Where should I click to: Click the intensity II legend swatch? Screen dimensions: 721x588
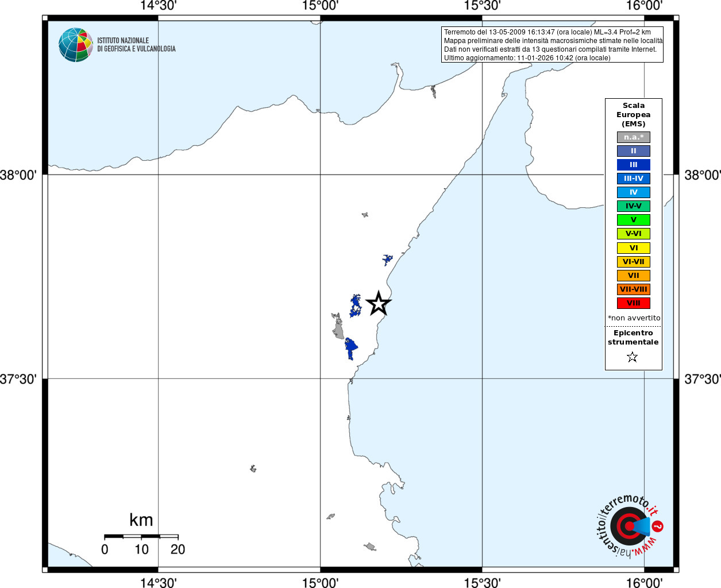point(634,151)
